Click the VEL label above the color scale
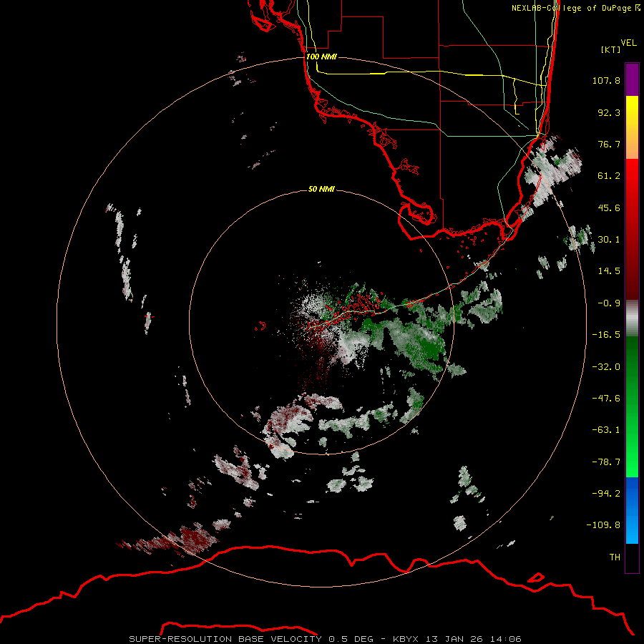Image resolution: width=644 pixels, height=644 pixels. pos(628,43)
